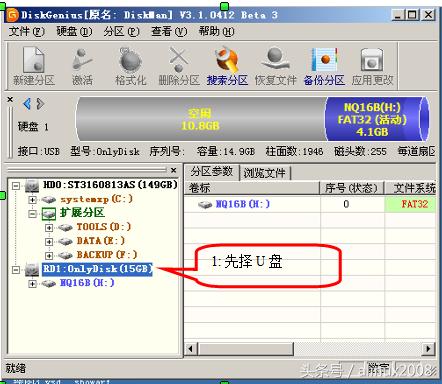Close the disk map panel with its x
Viewport: 442px width, 384px height.
tap(10, 99)
